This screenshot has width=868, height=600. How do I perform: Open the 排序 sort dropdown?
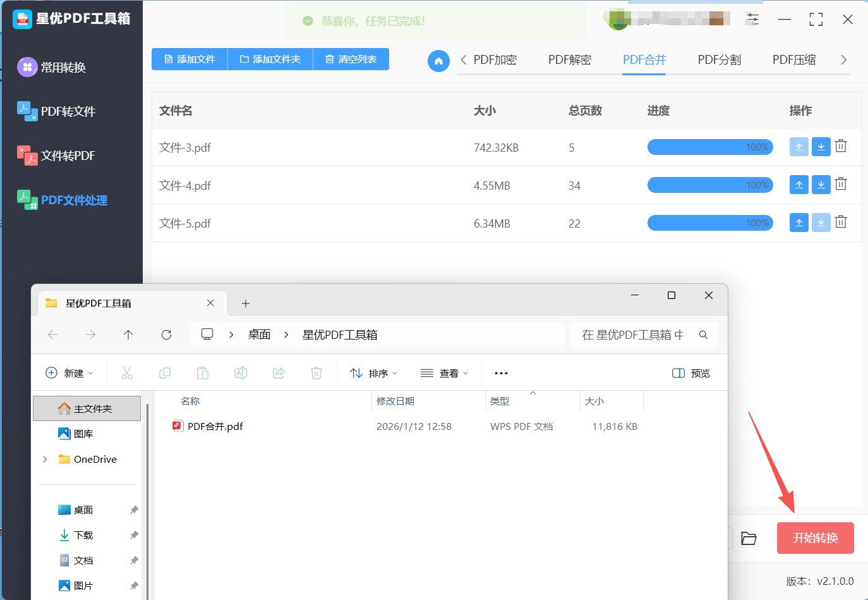(374, 373)
